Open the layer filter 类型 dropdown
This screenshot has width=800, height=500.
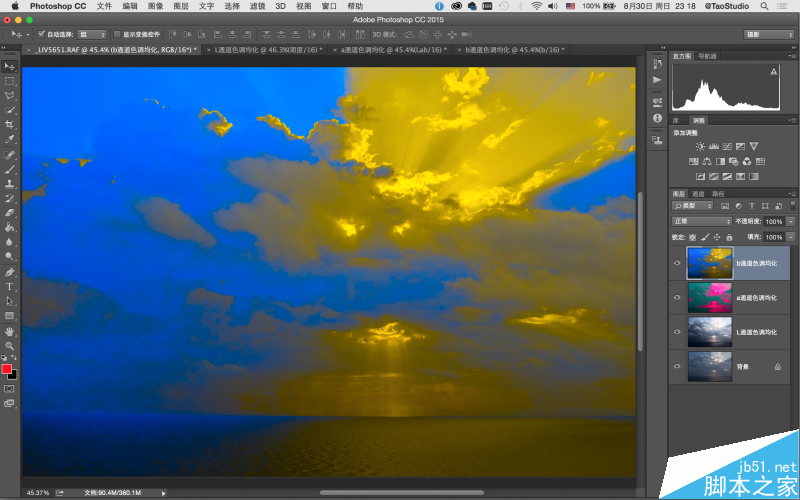click(x=692, y=206)
